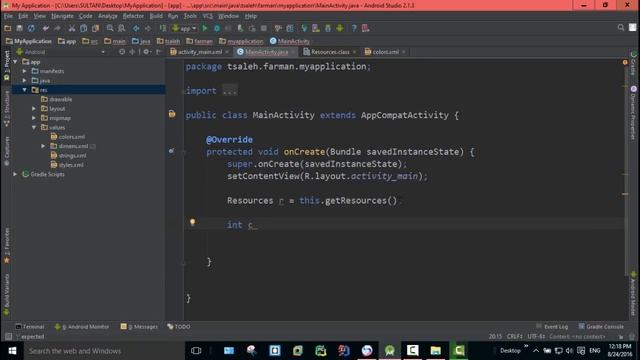640x360 pixels.
Task: Click the Redo toolbar icon
Action: [57, 28]
